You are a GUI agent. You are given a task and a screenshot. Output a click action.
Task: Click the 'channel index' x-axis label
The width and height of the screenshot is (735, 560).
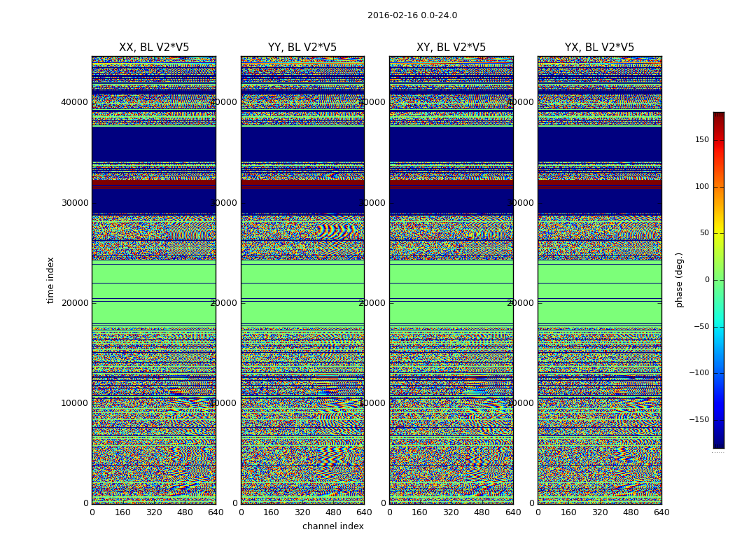click(332, 526)
